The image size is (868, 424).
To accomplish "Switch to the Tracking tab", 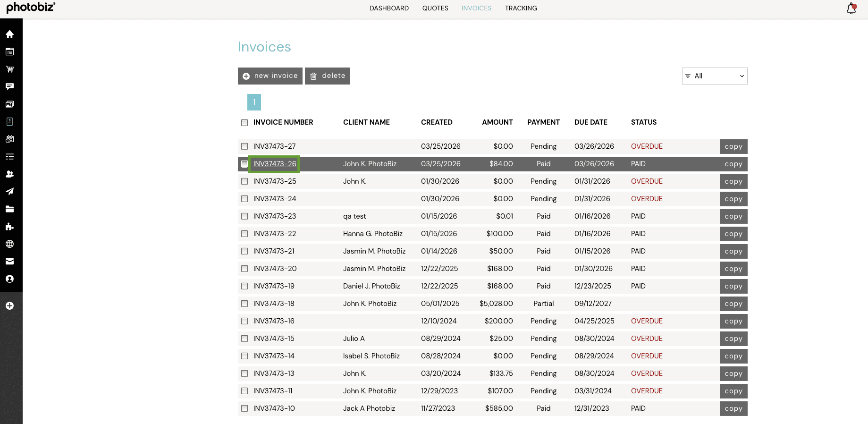I will [x=521, y=8].
